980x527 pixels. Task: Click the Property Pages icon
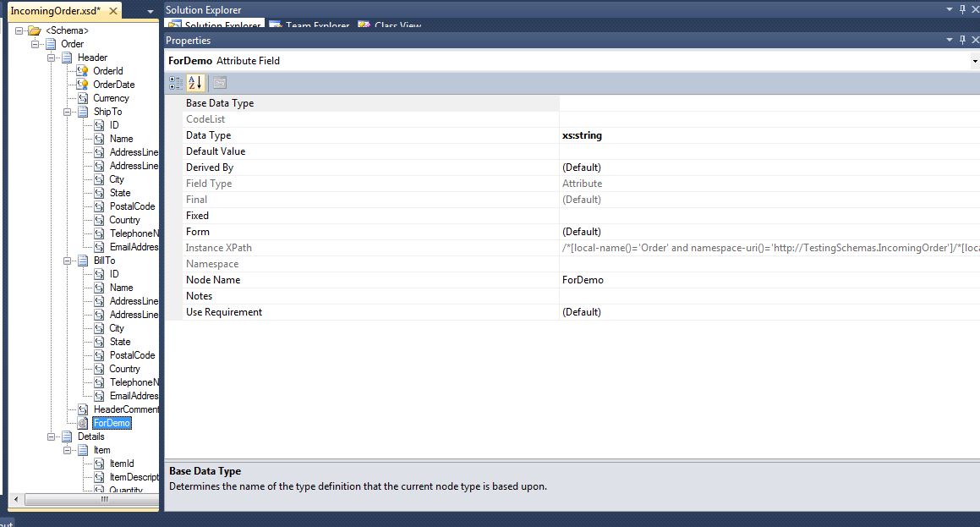click(x=219, y=83)
